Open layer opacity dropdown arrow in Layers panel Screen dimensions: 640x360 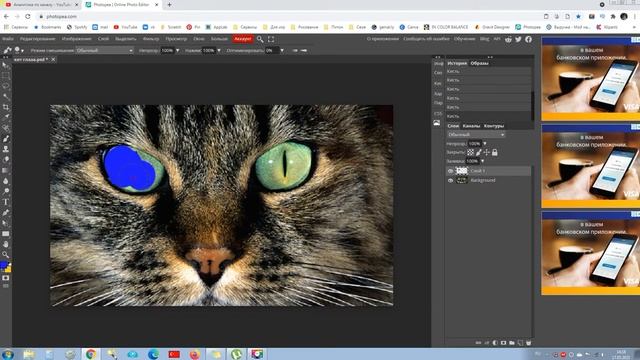(484, 144)
